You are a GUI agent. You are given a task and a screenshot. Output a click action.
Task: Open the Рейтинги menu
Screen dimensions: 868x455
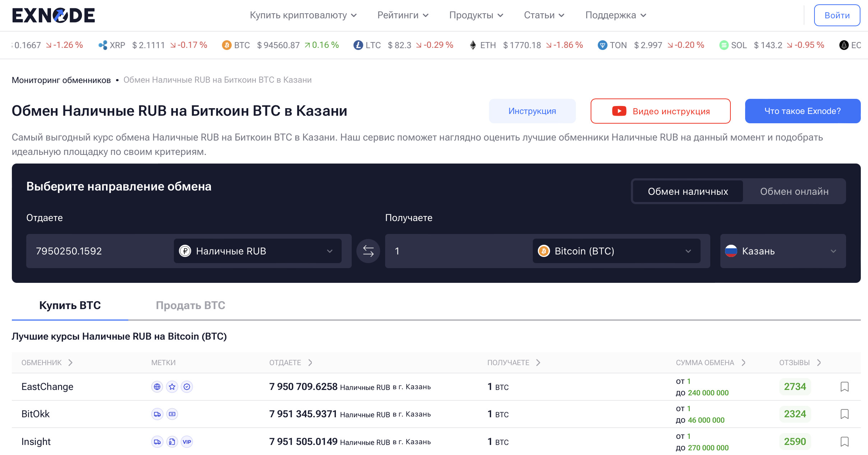pyautogui.click(x=403, y=15)
